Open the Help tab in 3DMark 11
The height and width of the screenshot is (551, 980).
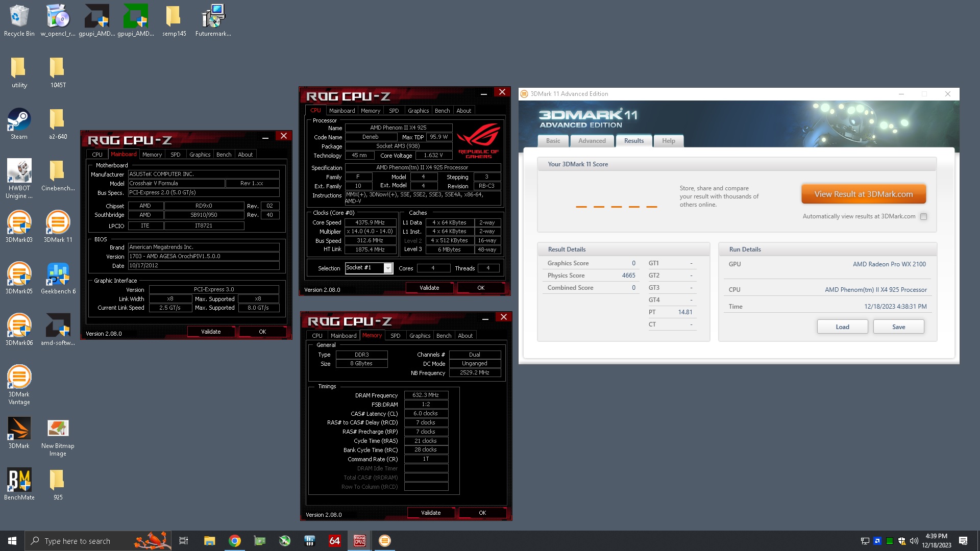669,141
